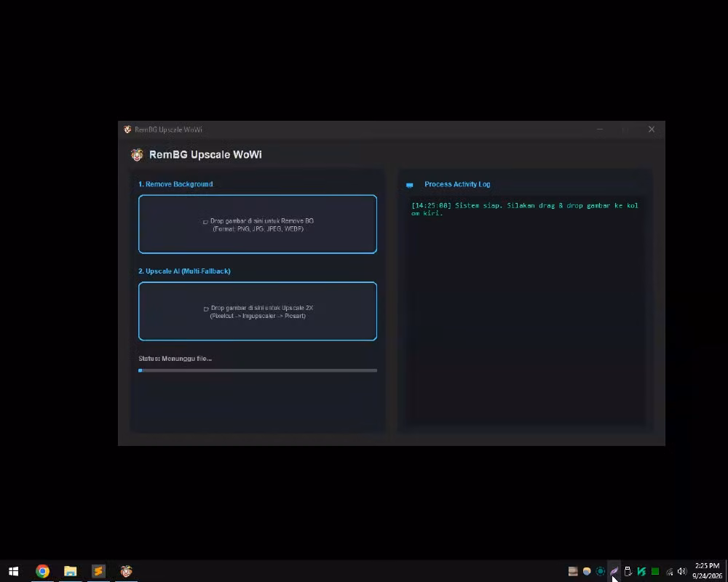This screenshot has width=728, height=582.
Task: Click the RemBG clown app taskbar icon
Action: [x=126, y=571]
